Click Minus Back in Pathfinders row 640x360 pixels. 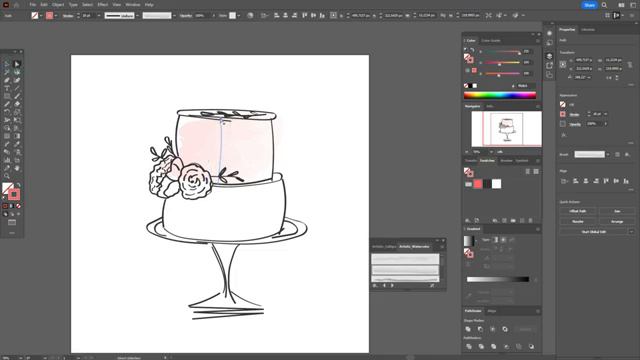(531, 347)
